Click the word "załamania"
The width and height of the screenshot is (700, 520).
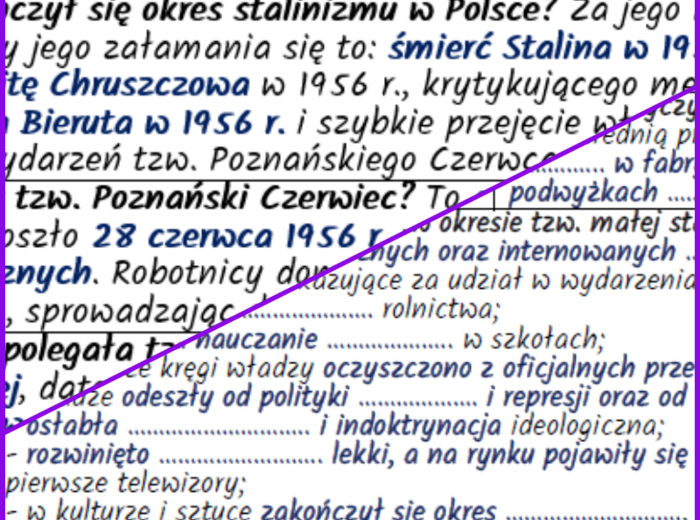(x=187, y=48)
